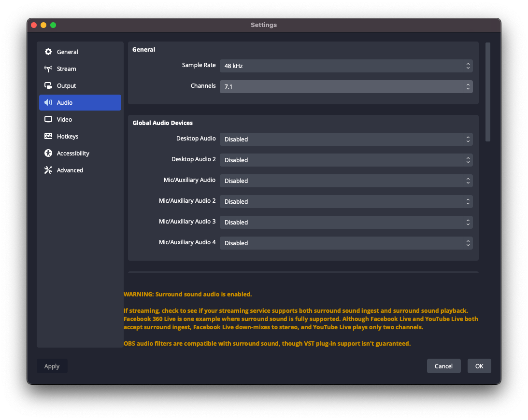Expand the Mic/Auxiliary Audio 4 dropdown
528x420 pixels.
tap(346, 243)
